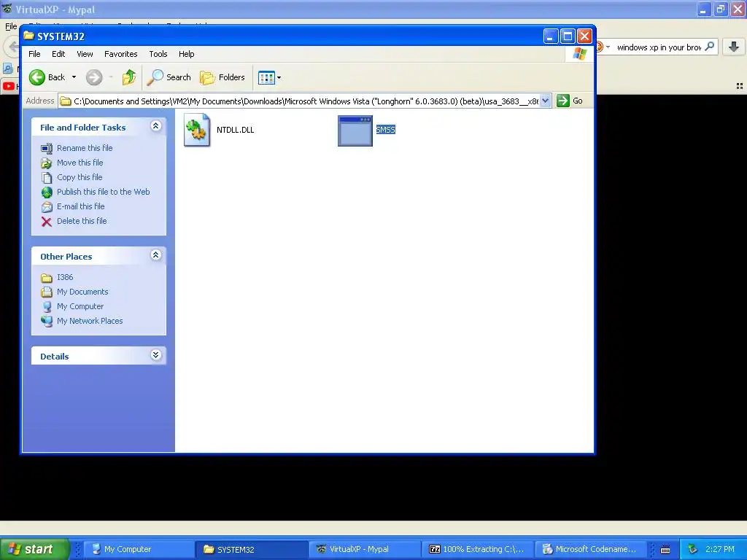Click Rename this file link
Screen dimensions: 747x560
tap(85, 148)
